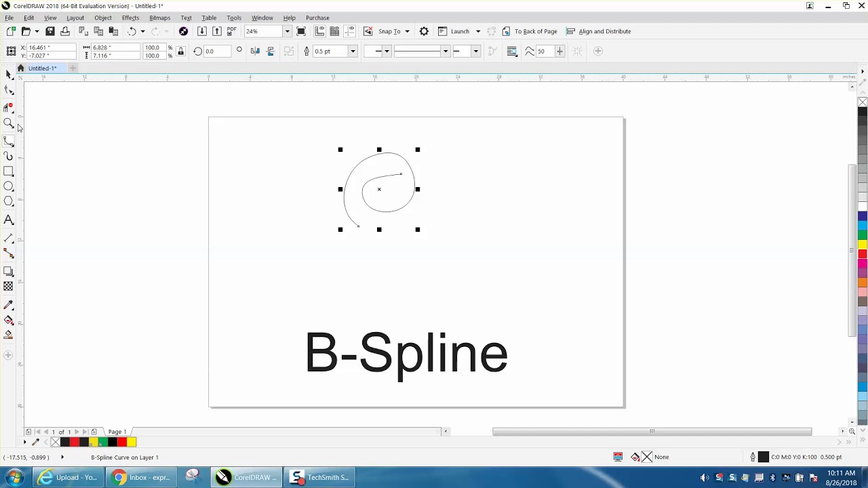Image resolution: width=868 pixels, height=488 pixels.
Task: Select the Rectangle tool
Action: pos(9,171)
